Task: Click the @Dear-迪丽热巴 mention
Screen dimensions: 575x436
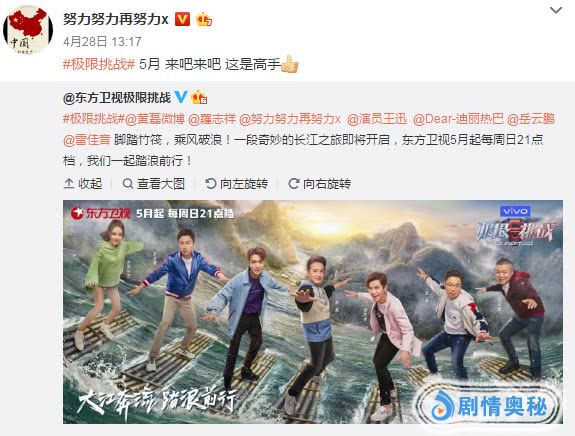Action: (458, 119)
